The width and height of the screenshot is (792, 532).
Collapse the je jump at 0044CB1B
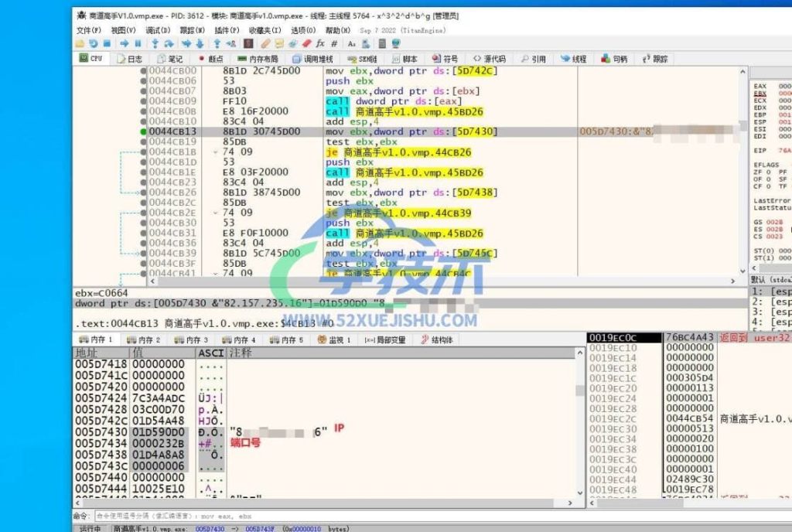[x=216, y=152]
